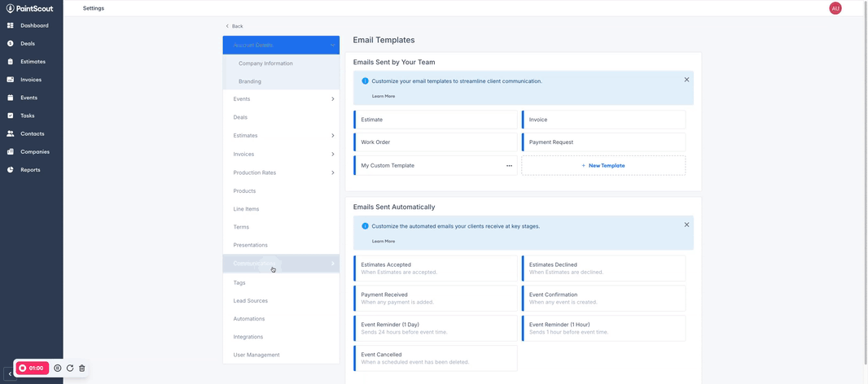
Task: Click the Estimates clipboard icon
Action: pos(10,61)
